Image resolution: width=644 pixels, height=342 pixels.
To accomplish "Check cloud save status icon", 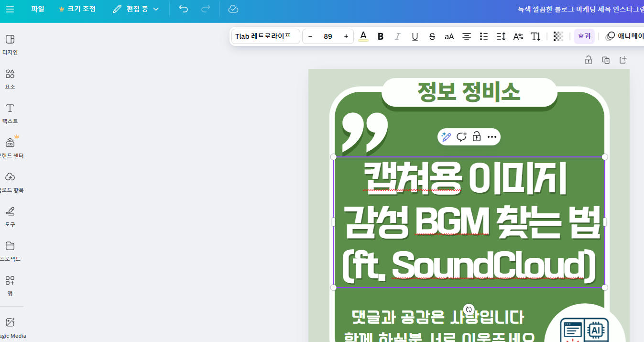I will pos(233,9).
